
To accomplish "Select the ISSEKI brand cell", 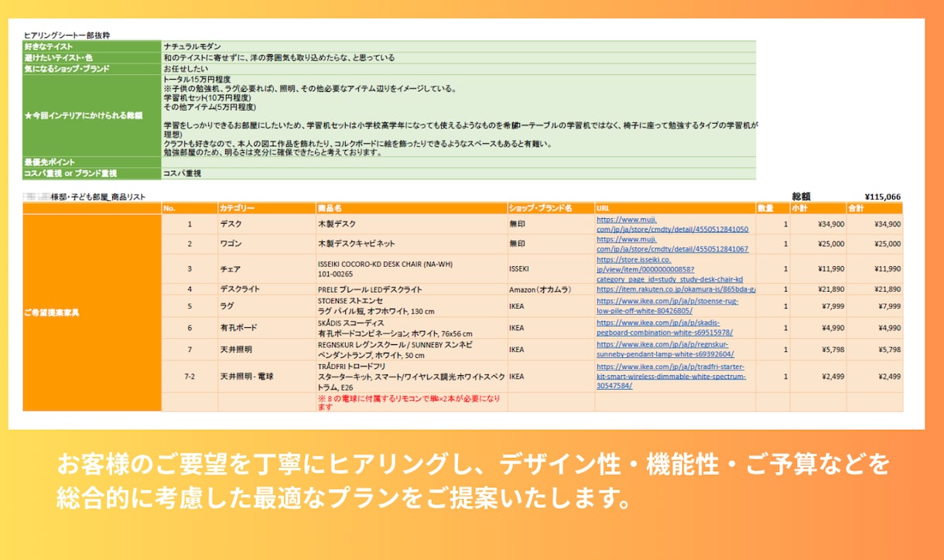I will tap(551, 269).
